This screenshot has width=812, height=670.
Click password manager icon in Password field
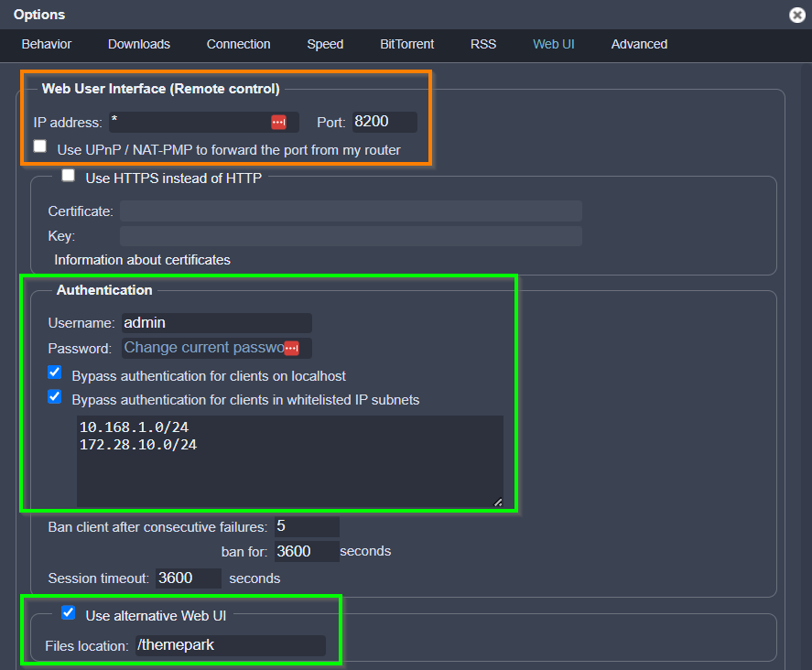291,348
